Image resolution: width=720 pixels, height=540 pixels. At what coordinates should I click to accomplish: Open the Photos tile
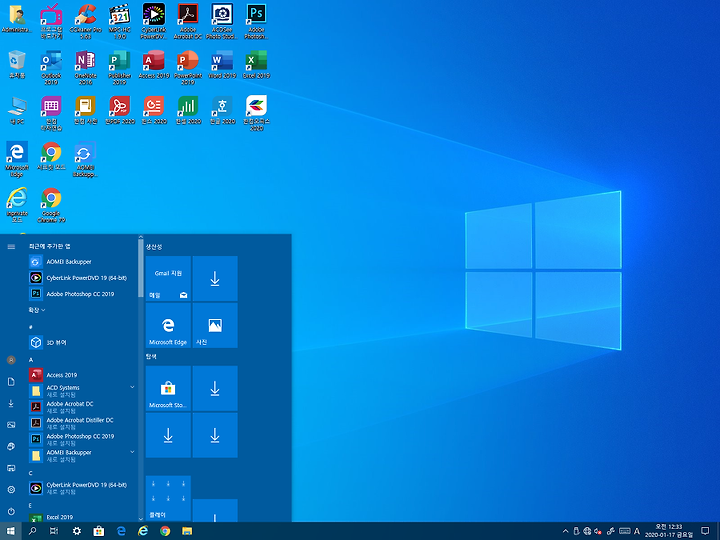coord(215,325)
